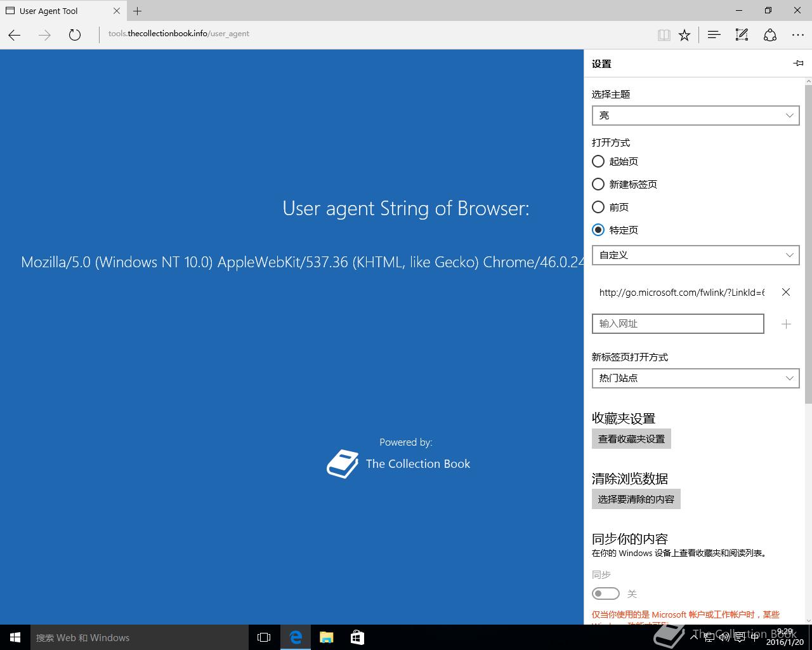Click the add URL plus icon

pyautogui.click(x=786, y=324)
